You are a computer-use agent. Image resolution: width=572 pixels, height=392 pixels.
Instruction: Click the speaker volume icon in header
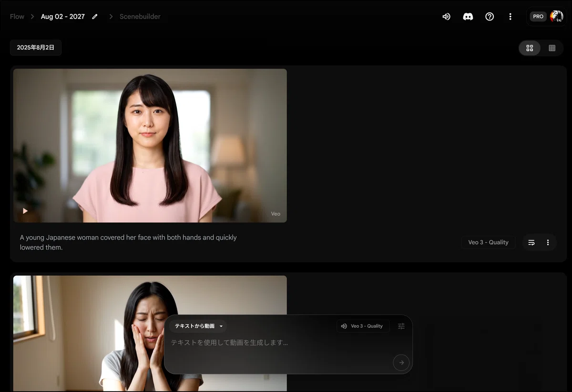click(446, 17)
